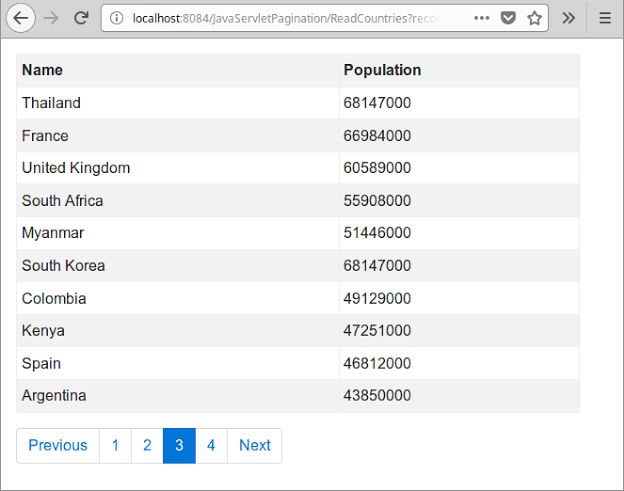Expand the toolbar overflow chevron
This screenshot has height=491, width=624.
pos(568,18)
